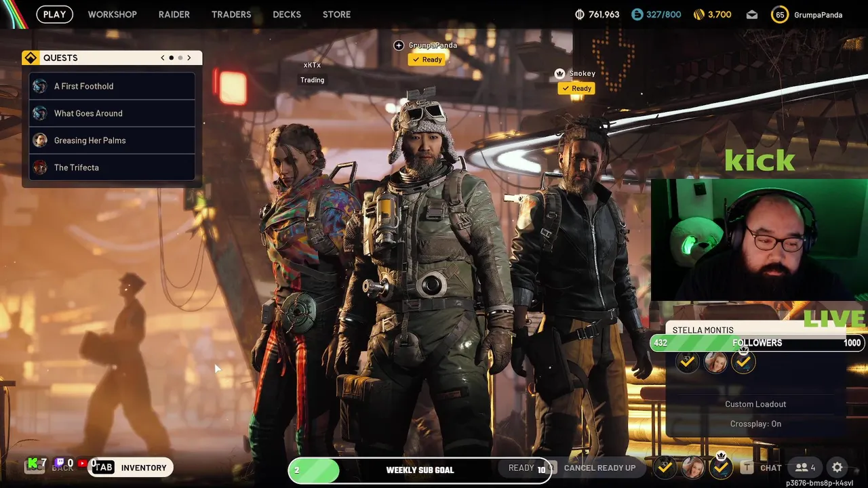
Task: Click the Followers goal progress bar
Action: (757, 343)
